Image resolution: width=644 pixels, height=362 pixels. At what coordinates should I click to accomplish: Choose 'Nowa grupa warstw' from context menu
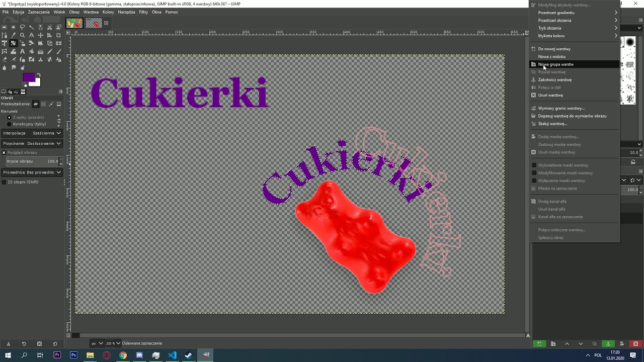pyautogui.click(x=575, y=64)
